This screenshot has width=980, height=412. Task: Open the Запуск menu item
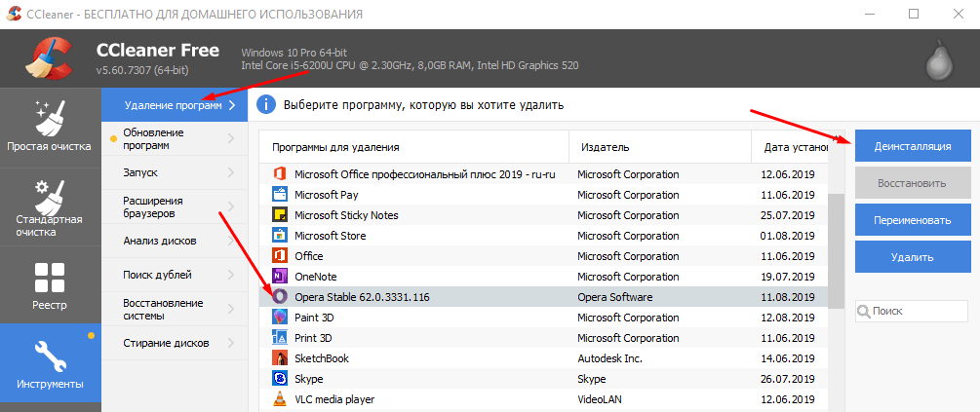click(x=175, y=172)
